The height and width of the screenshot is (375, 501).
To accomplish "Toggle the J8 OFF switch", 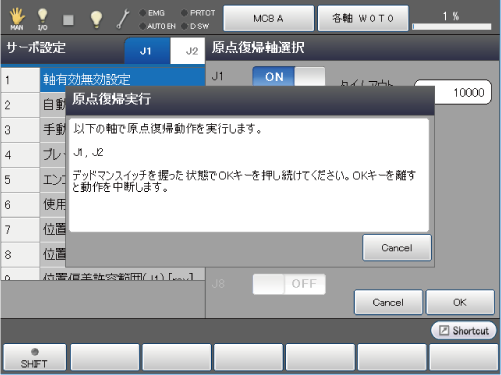I will point(289,284).
